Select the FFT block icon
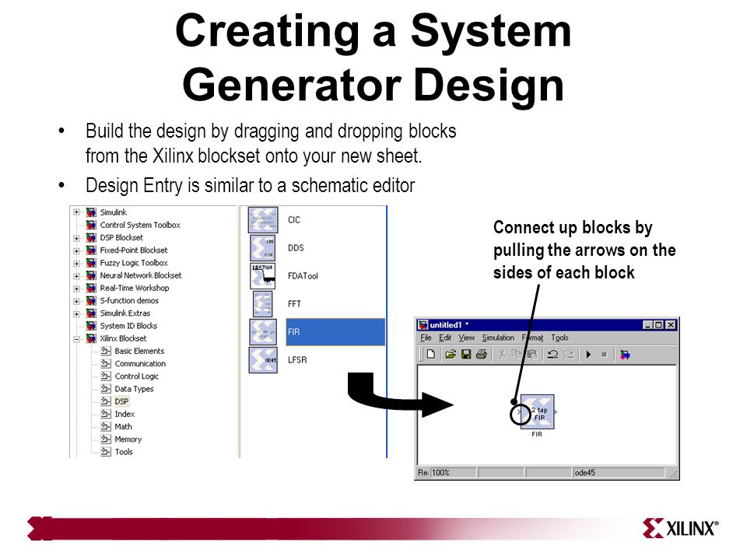747x560 pixels. pyautogui.click(x=262, y=304)
